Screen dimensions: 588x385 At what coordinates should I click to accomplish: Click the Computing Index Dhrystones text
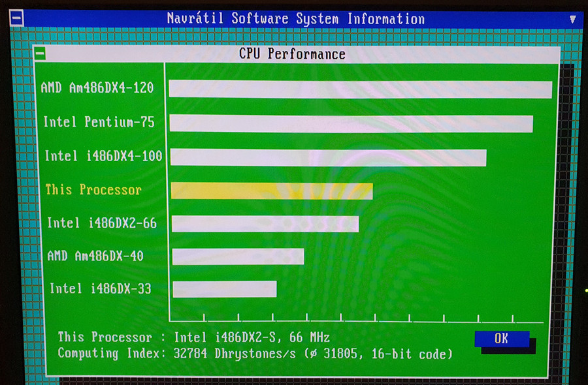point(255,353)
